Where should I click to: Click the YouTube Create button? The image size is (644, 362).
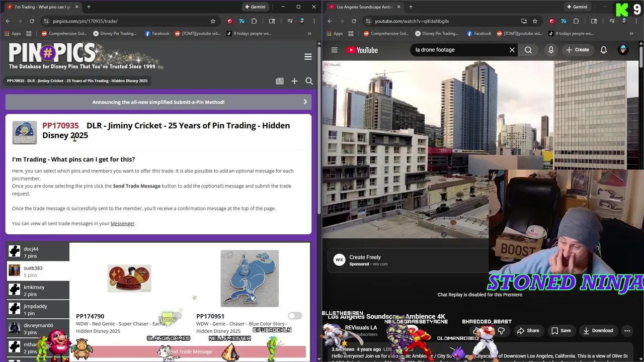[577, 50]
